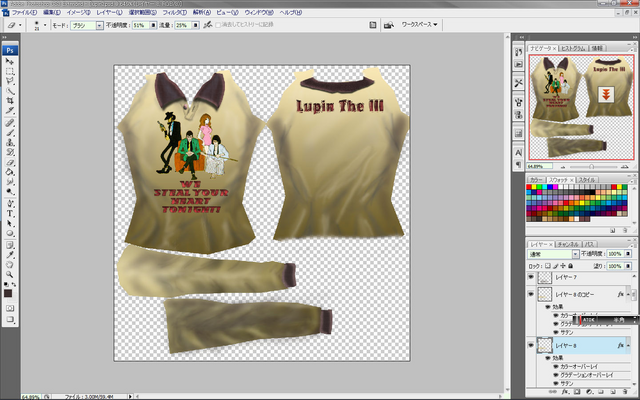This screenshot has height=400, width=640.
Task: Toggle 効果 visibility under レイヤー 8
Action: [x=548, y=358]
